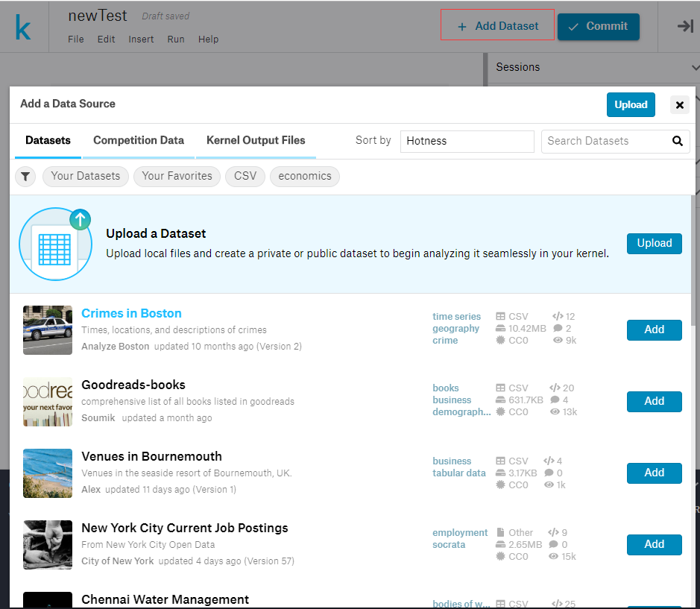The image size is (700, 609).
Task: Click the Upload a Dataset illustration icon
Action: (x=55, y=244)
